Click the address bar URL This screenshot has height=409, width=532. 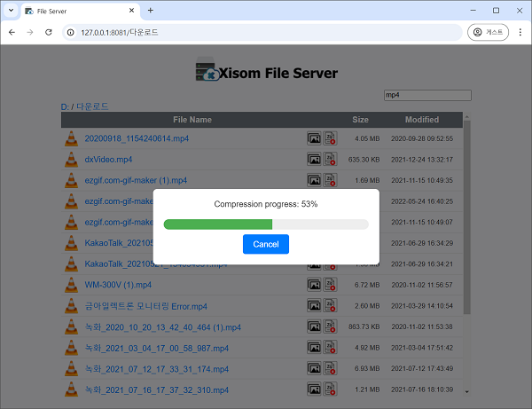click(x=120, y=32)
